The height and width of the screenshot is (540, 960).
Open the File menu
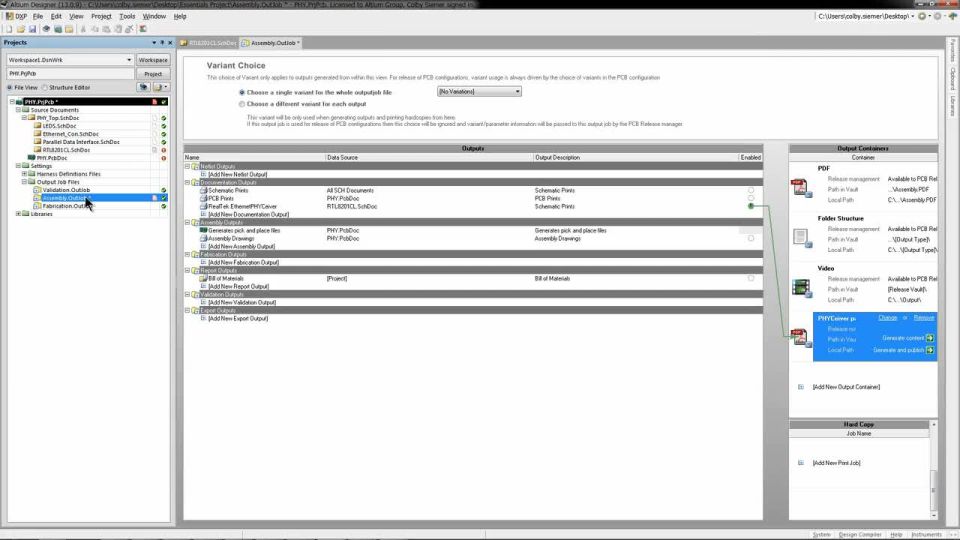[38, 17]
